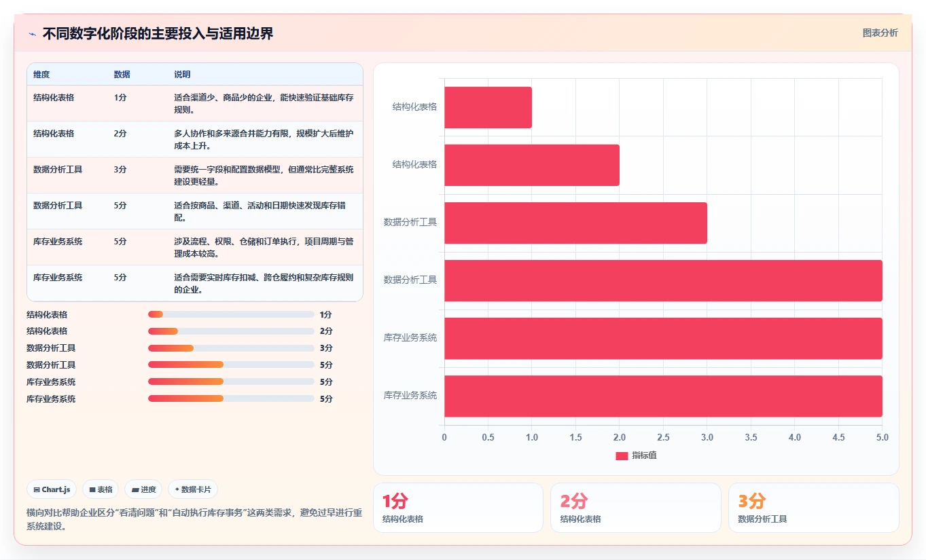The height and width of the screenshot is (560, 926).
Task: Click the x-axis tick label 0.5
Action: (488, 438)
